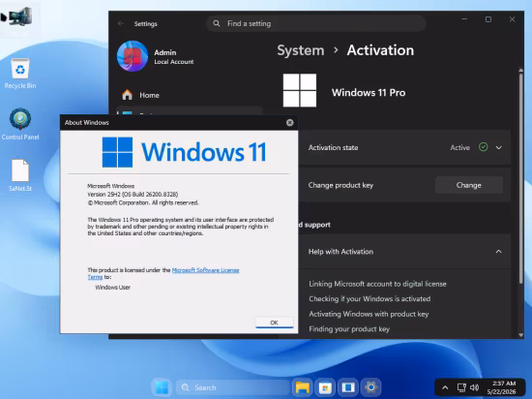This screenshot has height=399, width=532.
Task: Click the taskbar Search box
Action: (232, 387)
